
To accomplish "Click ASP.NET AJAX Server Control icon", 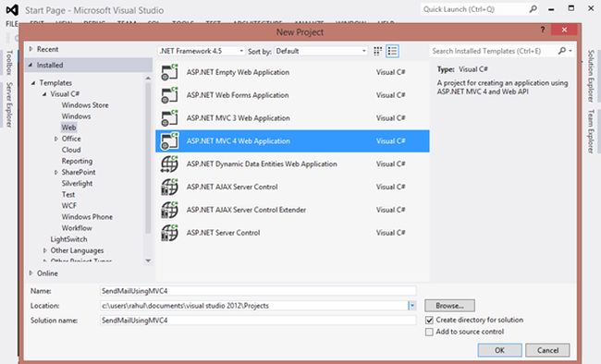I will pyautogui.click(x=170, y=187).
